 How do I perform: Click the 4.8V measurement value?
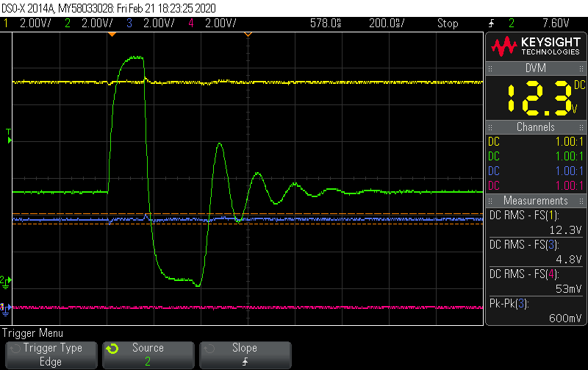coord(569,260)
